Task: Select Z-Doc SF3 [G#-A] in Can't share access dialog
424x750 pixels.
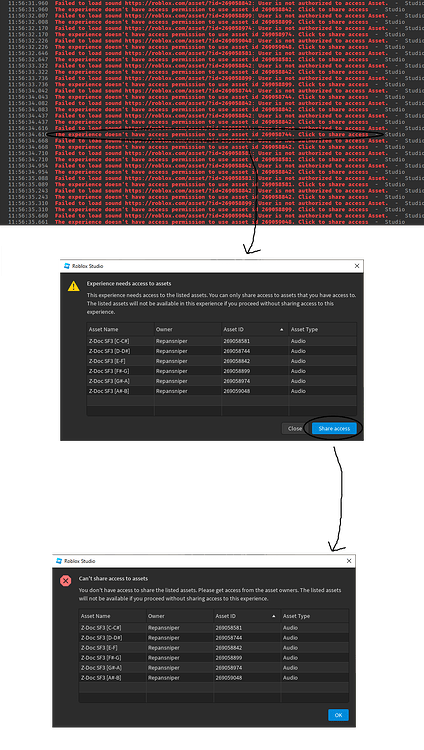Action: (x=101, y=668)
